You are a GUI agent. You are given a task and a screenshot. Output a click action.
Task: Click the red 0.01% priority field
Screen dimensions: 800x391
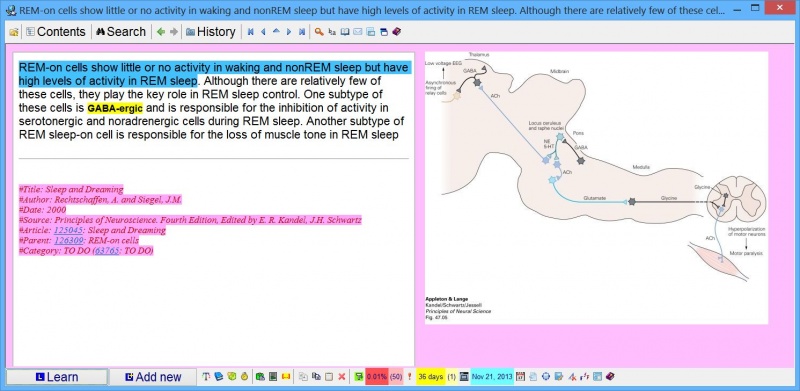[x=377, y=377]
